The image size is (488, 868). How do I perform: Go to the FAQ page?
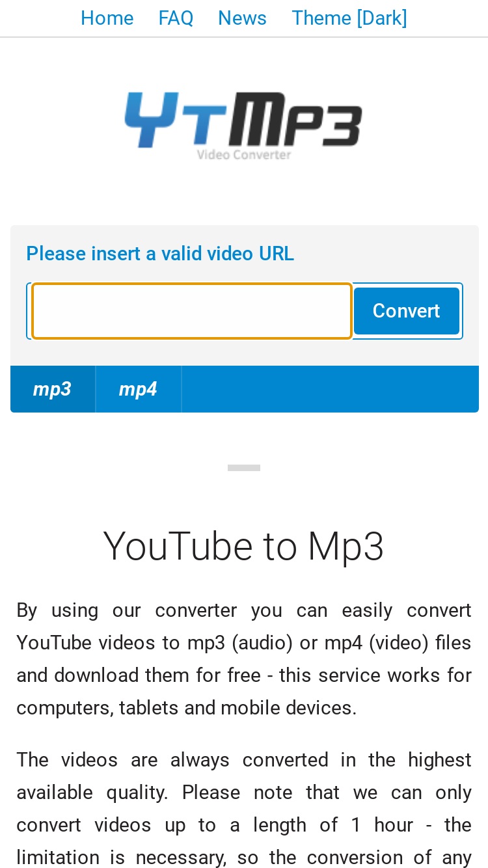[176, 18]
